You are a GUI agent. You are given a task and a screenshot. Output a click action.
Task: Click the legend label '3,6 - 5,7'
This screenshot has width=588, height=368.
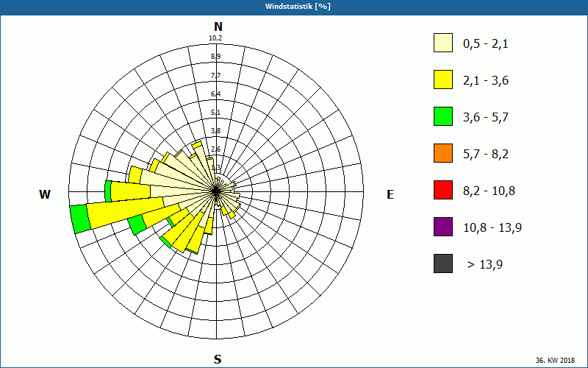(x=486, y=118)
